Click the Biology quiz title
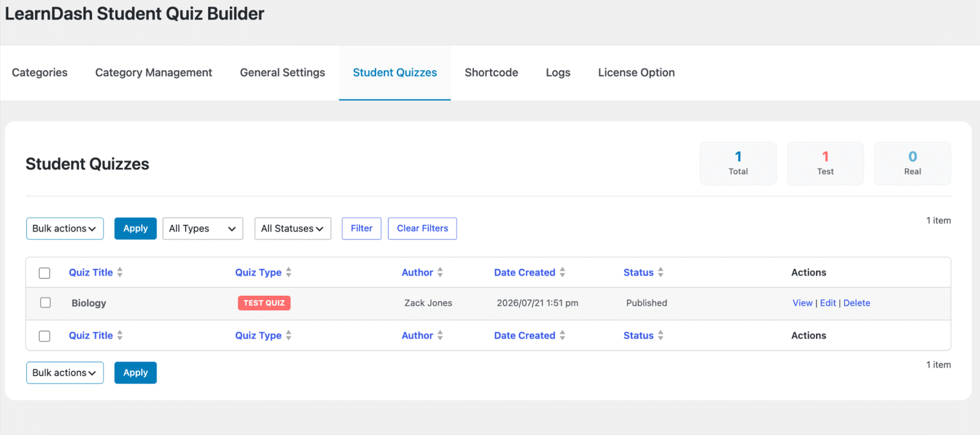 tap(89, 303)
